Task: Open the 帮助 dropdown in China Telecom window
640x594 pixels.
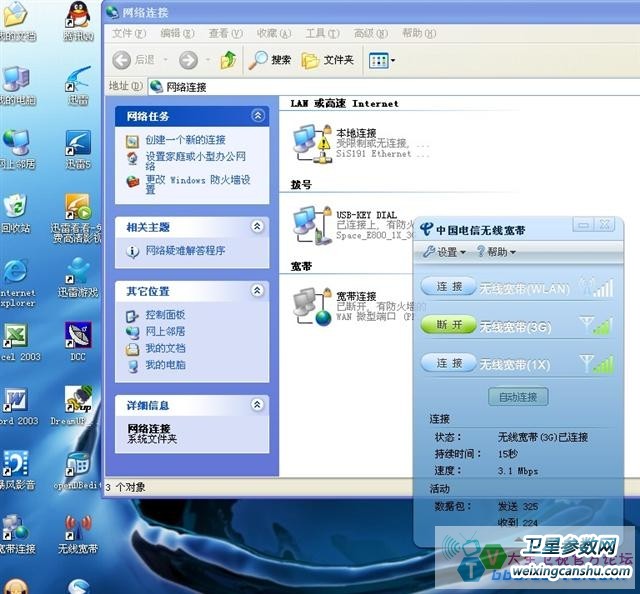Action: (x=496, y=252)
